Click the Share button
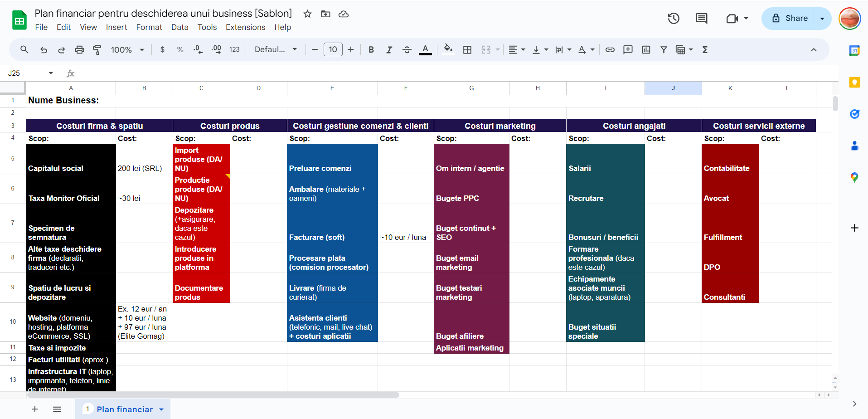The width and height of the screenshot is (868, 419). click(789, 19)
